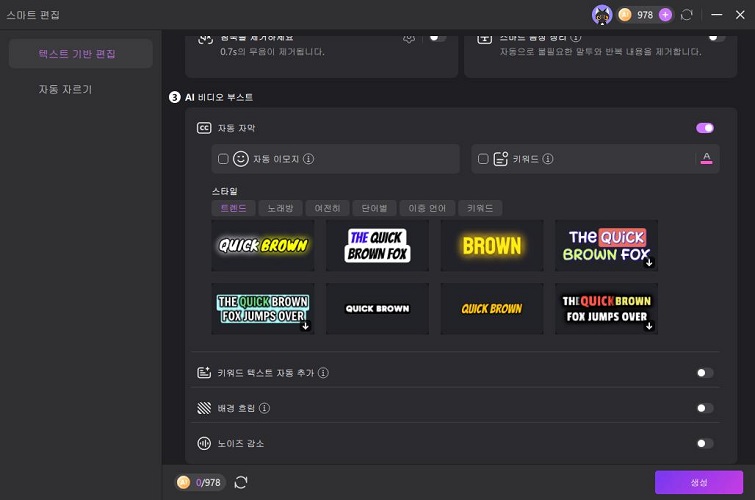Click the AI 비디오 부스트 heading
The height and width of the screenshot is (500, 755).
pyautogui.click(x=219, y=97)
